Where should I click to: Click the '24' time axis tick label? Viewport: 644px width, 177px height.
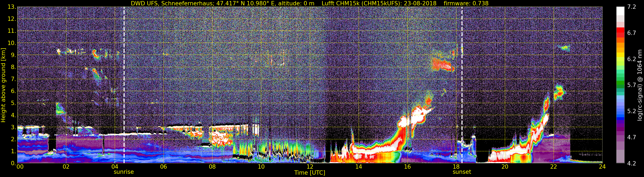pyautogui.click(x=602, y=167)
